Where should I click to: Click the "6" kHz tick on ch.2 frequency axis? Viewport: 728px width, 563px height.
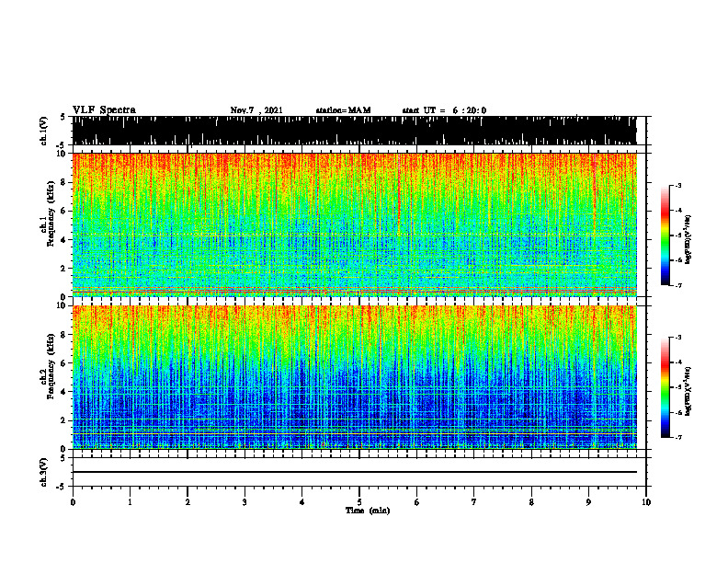pyautogui.click(x=64, y=363)
